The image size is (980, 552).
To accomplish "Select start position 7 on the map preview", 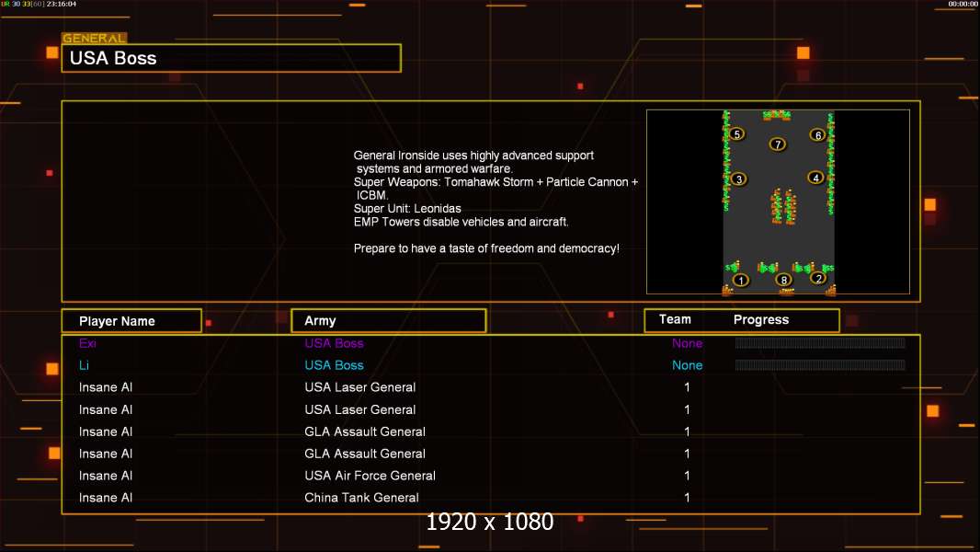I will point(778,144).
